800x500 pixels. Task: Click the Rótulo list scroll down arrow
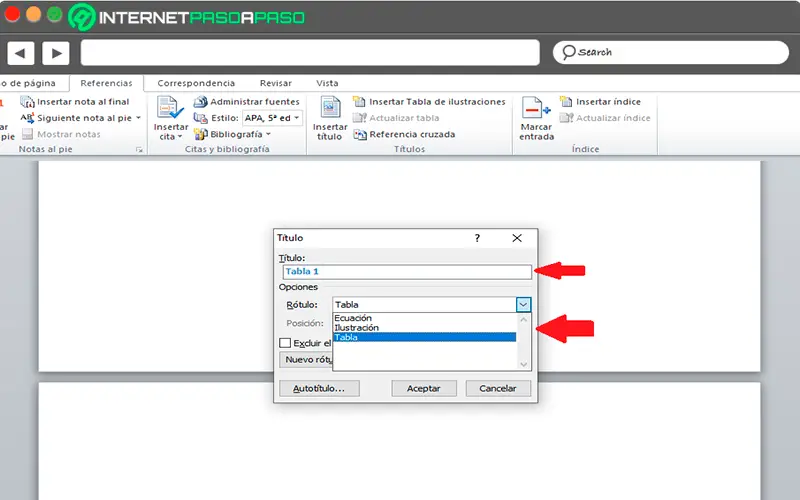pos(523,364)
